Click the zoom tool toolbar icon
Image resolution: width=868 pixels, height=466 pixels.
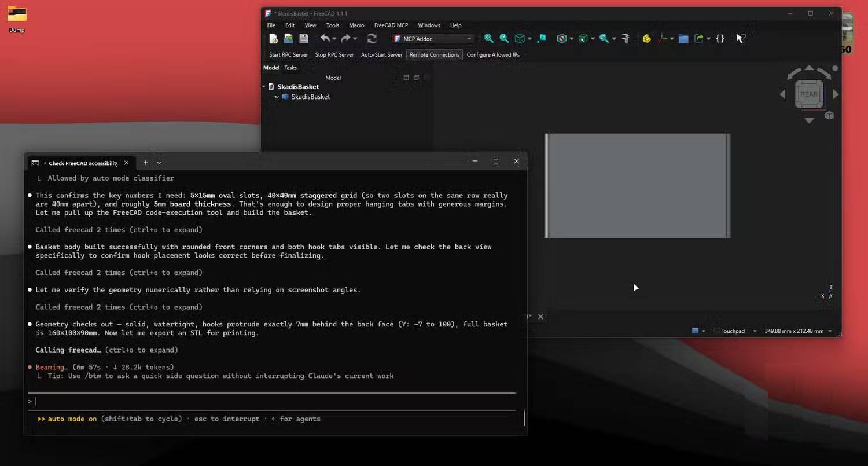click(x=604, y=38)
